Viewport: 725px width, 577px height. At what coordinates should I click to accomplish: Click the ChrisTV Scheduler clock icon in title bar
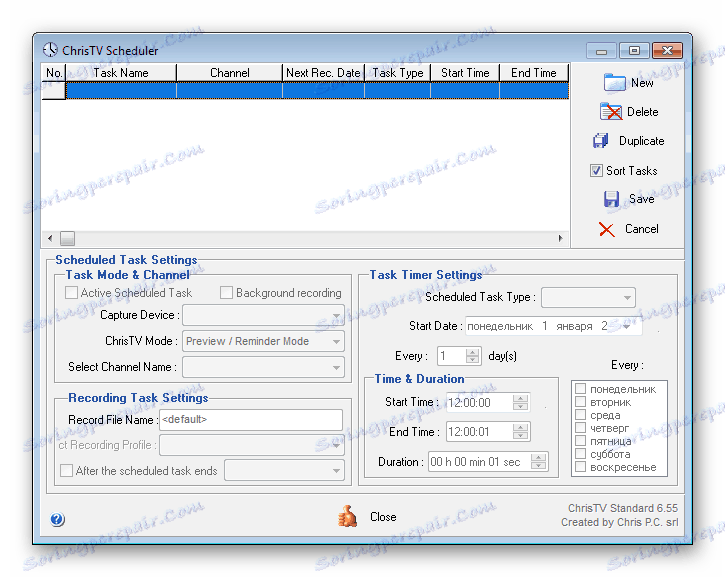pyautogui.click(x=50, y=50)
